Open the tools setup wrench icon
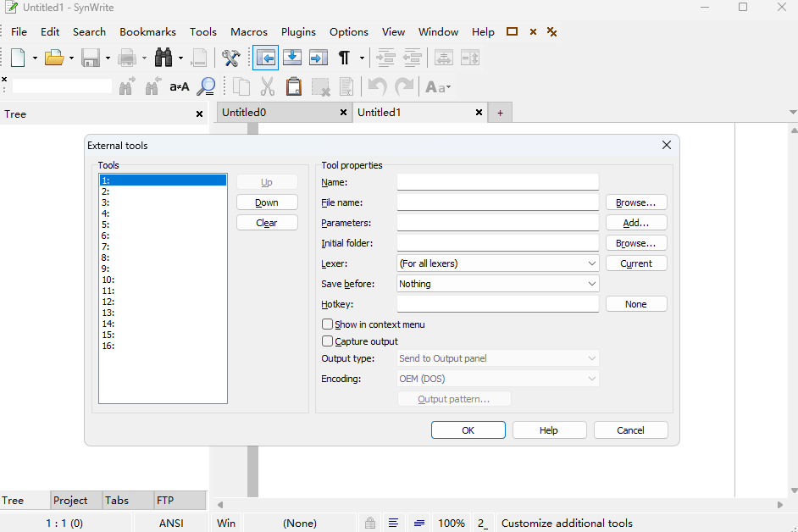The image size is (798, 532). click(x=230, y=58)
